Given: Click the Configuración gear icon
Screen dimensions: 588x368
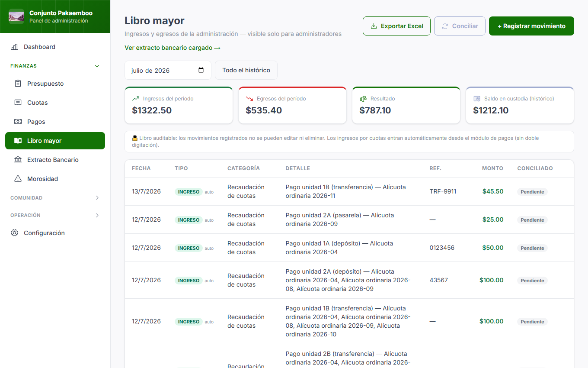Looking at the screenshot, I should pyautogui.click(x=14, y=233).
